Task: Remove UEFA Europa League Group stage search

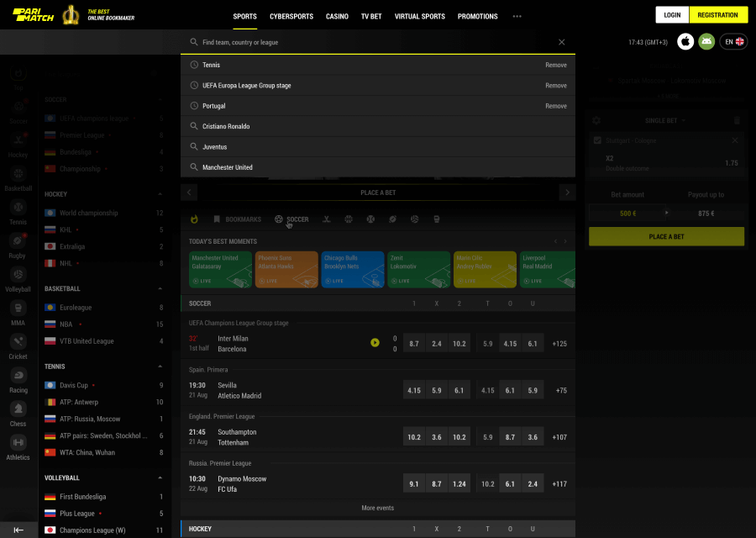Action: pyautogui.click(x=556, y=86)
